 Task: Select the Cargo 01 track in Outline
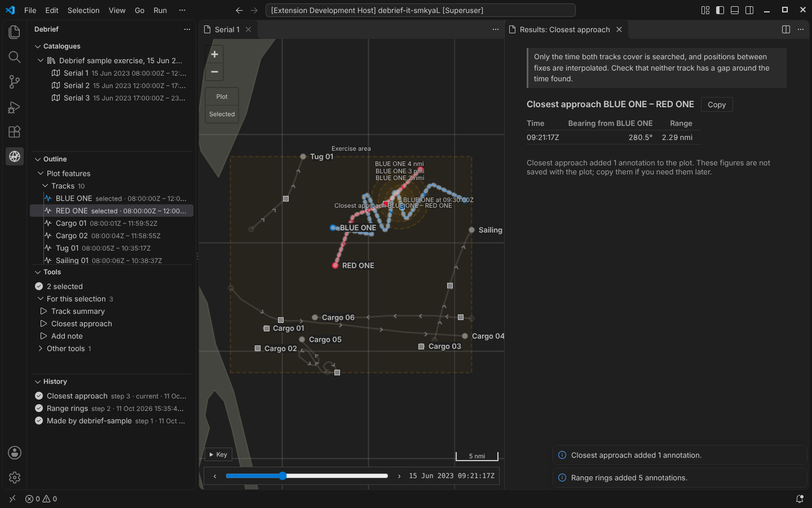[111, 223]
